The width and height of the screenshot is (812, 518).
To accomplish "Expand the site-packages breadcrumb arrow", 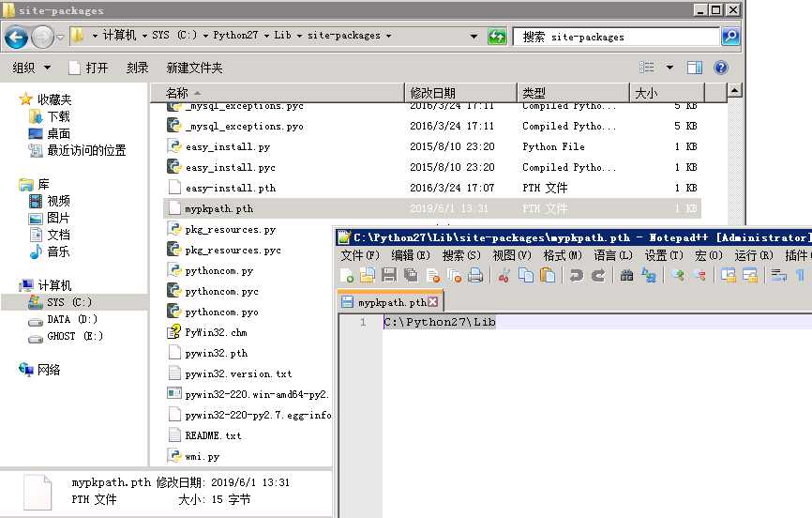I will click(388, 36).
